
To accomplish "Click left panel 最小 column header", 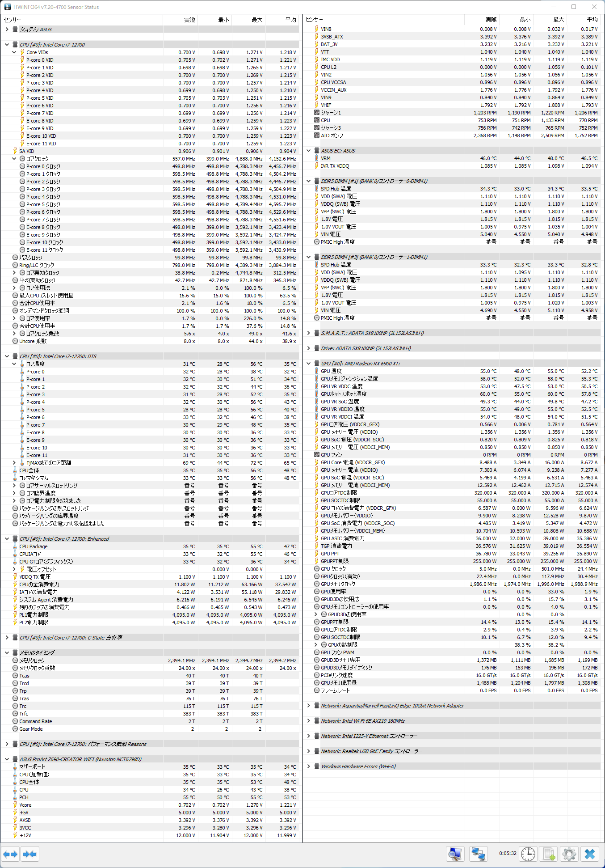I will pos(215,20).
